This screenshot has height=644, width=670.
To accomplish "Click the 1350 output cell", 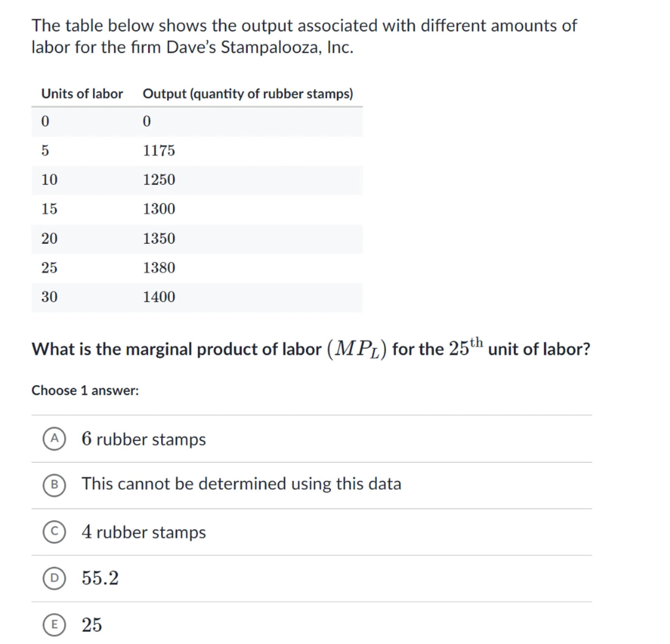I will [x=159, y=238].
